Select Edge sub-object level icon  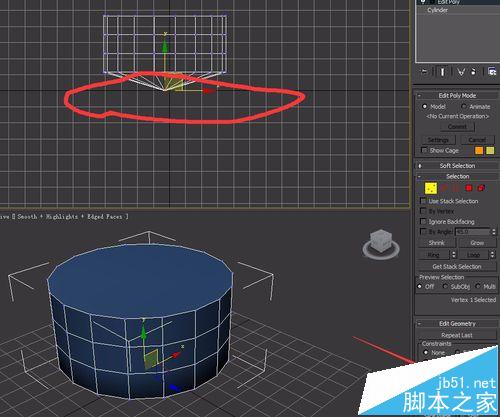tap(444, 188)
